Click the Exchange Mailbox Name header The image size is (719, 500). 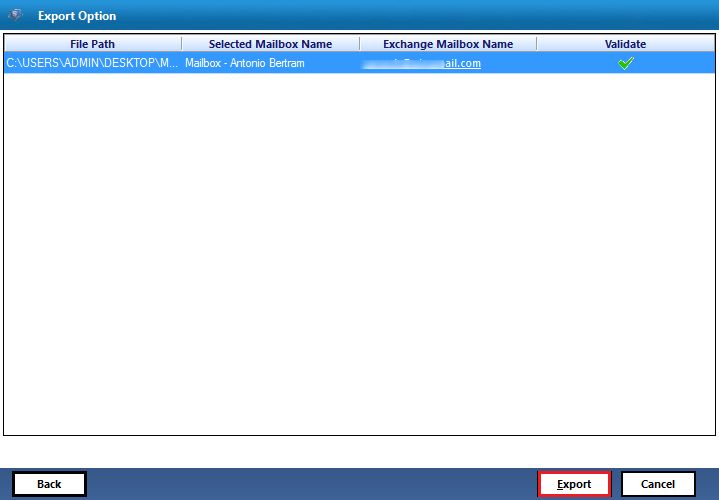tap(448, 44)
